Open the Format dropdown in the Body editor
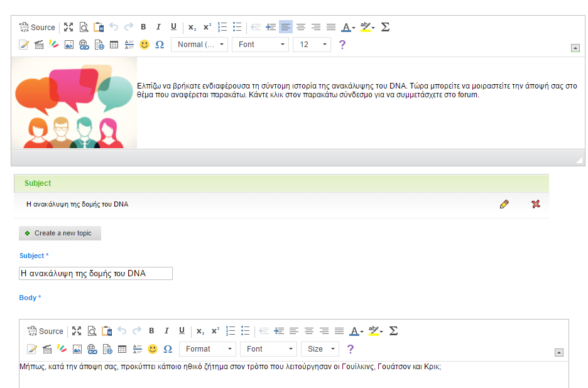Screen dimensions: 588x388 click(x=208, y=348)
